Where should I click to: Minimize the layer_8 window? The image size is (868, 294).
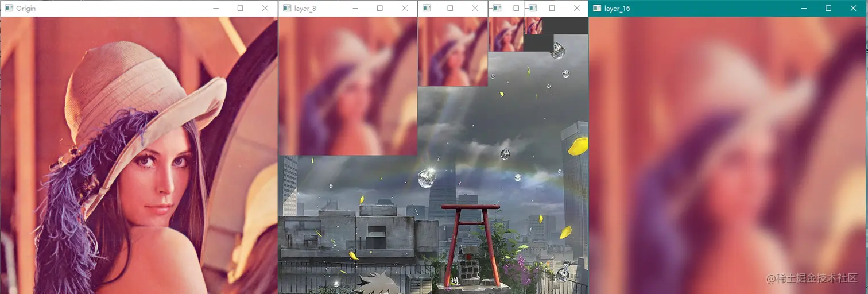click(355, 9)
